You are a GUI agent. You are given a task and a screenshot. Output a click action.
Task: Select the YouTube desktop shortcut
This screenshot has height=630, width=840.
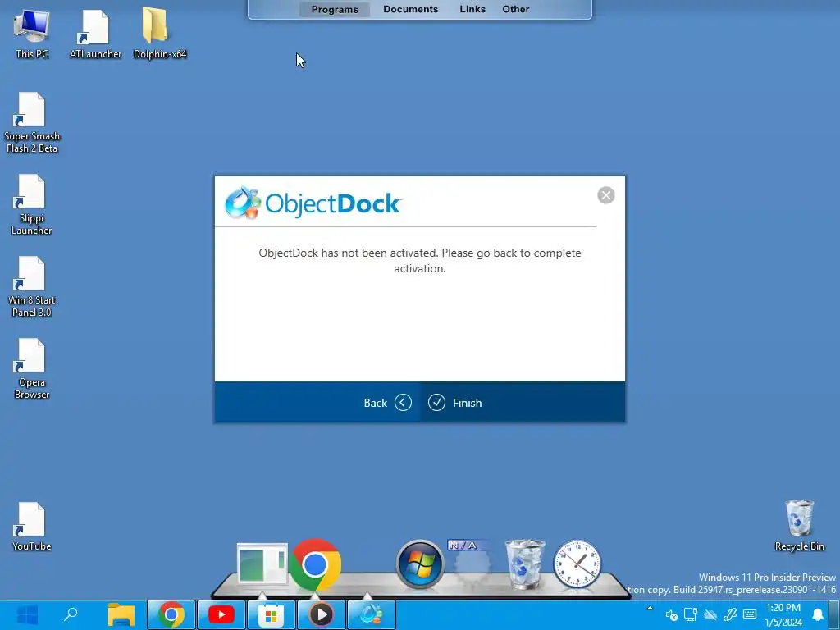pyautogui.click(x=32, y=527)
